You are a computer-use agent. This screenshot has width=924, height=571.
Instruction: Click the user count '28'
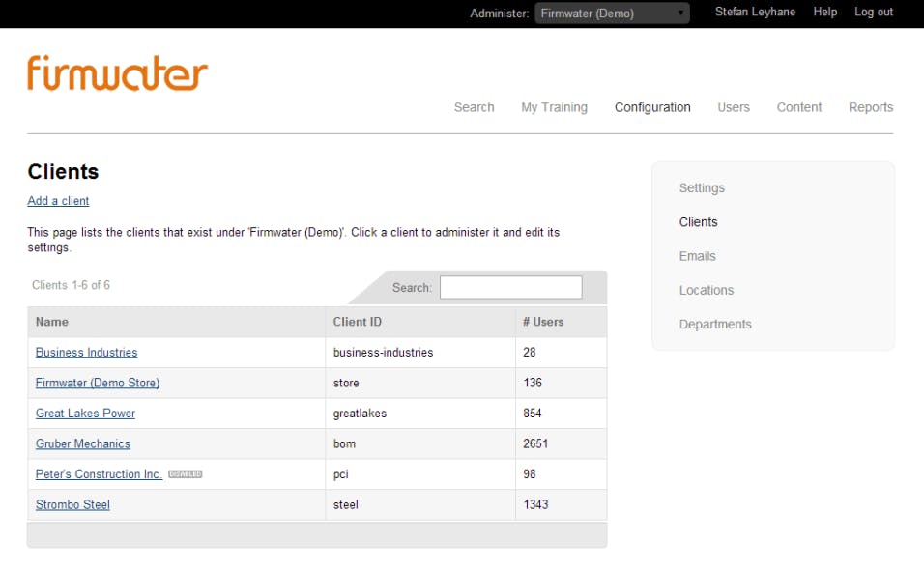point(530,353)
